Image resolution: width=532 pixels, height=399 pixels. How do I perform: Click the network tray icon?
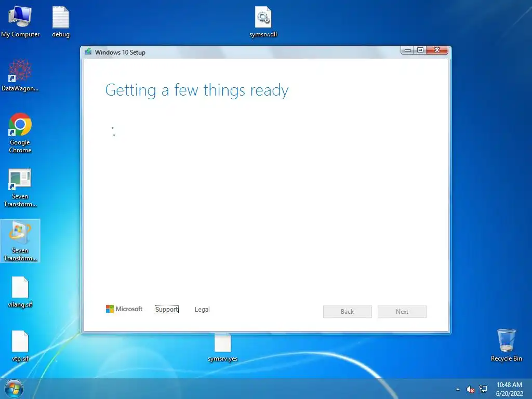pos(483,389)
